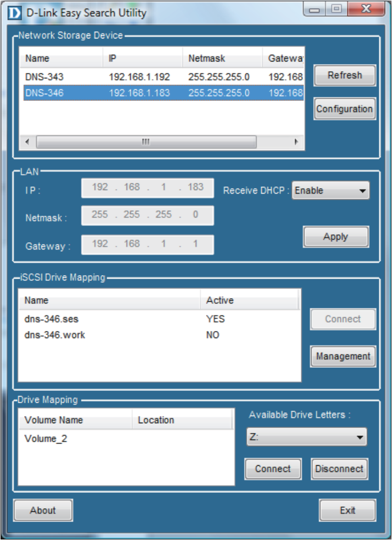Click the YES active status cell
This screenshot has width=392, height=540.
pyautogui.click(x=215, y=319)
